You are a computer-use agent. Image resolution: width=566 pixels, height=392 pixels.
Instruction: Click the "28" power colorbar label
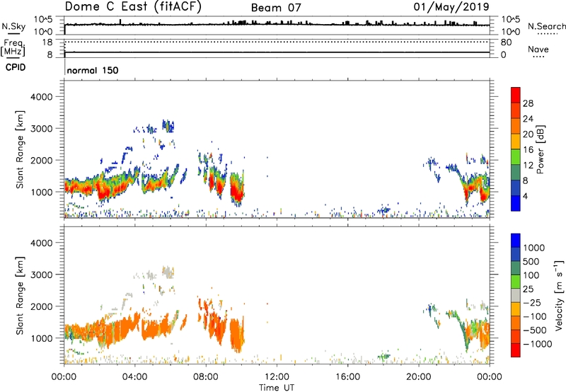pos(528,103)
